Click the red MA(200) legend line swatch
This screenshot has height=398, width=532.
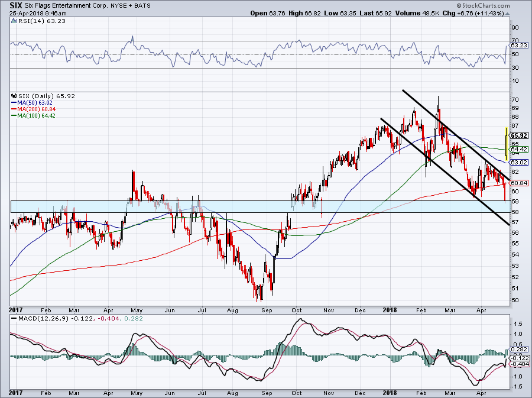[14, 109]
